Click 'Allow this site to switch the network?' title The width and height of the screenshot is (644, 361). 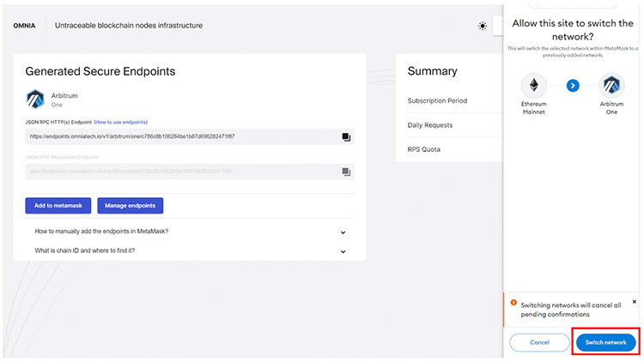click(x=573, y=30)
